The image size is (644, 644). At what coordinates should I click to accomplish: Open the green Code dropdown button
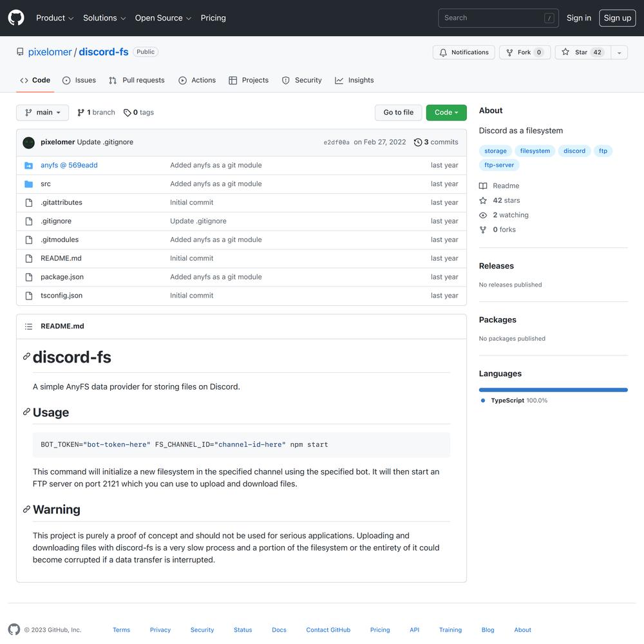pyautogui.click(x=446, y=113)
